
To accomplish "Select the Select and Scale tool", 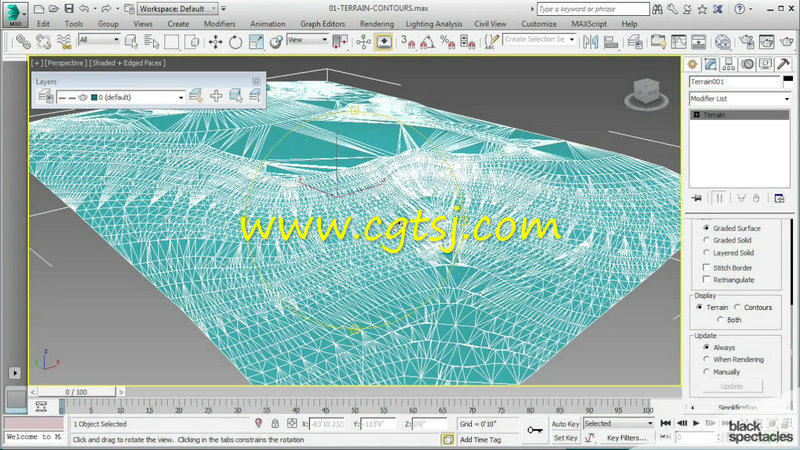I will (256, 41).
